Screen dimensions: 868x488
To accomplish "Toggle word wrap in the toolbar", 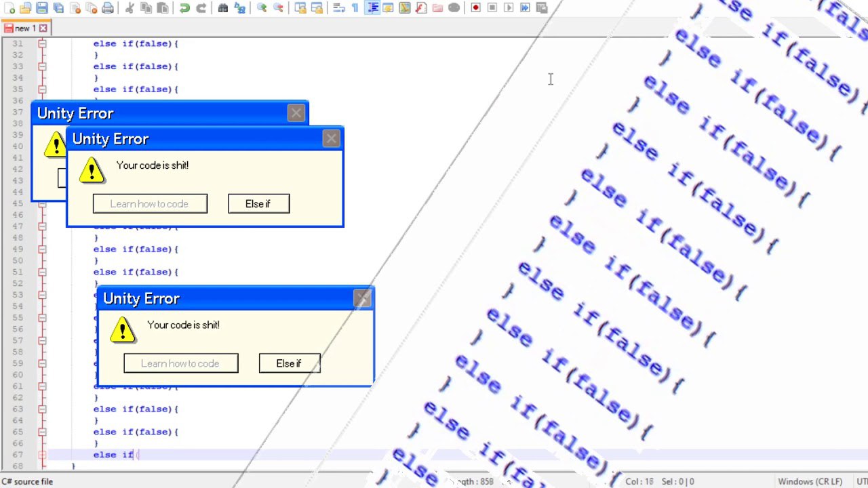I will click(338, 8).
